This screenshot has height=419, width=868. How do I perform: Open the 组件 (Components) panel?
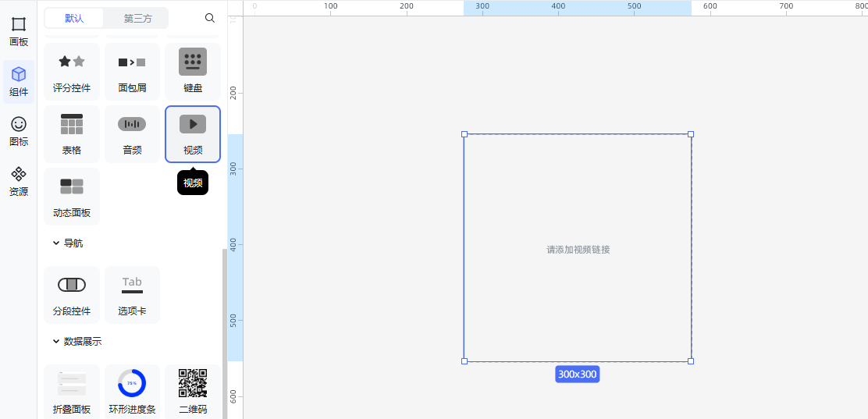tap(19, 81)
